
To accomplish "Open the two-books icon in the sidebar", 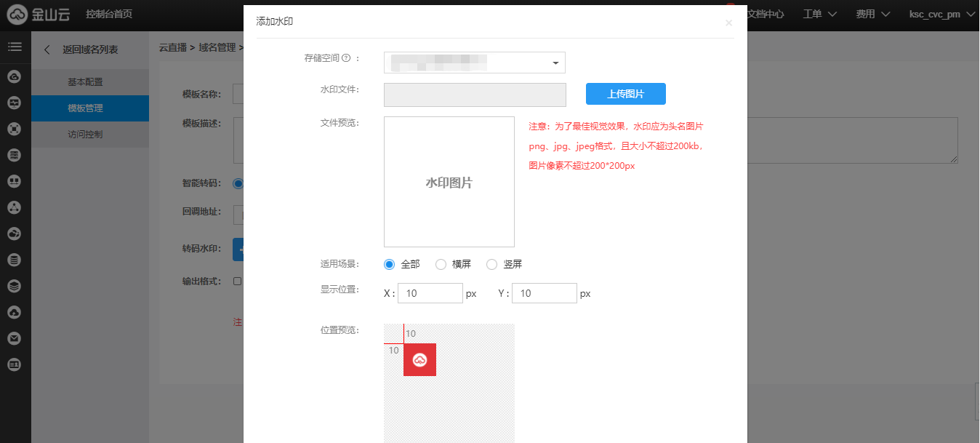I will (x=14, y=181).
